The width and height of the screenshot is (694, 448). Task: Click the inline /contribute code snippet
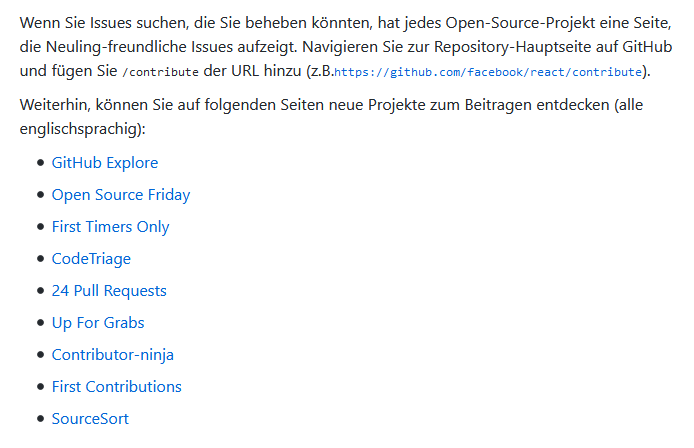160,72
